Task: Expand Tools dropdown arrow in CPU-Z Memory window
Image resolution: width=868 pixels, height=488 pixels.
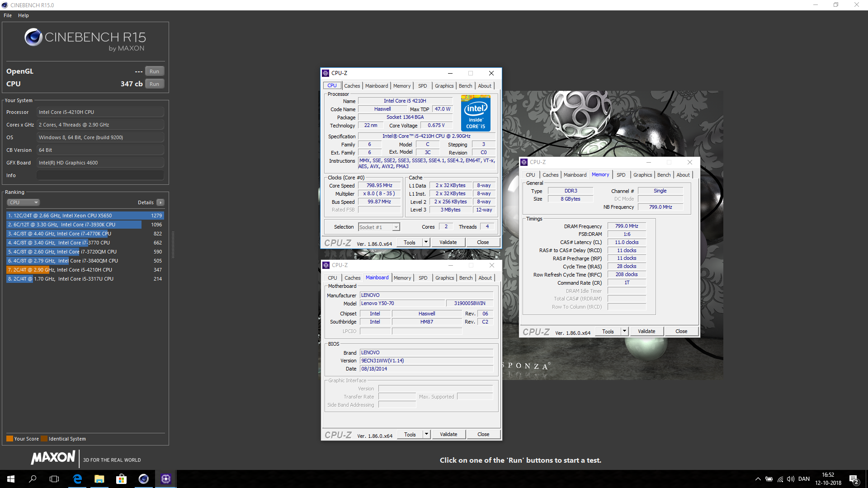Action: [624, 332]
